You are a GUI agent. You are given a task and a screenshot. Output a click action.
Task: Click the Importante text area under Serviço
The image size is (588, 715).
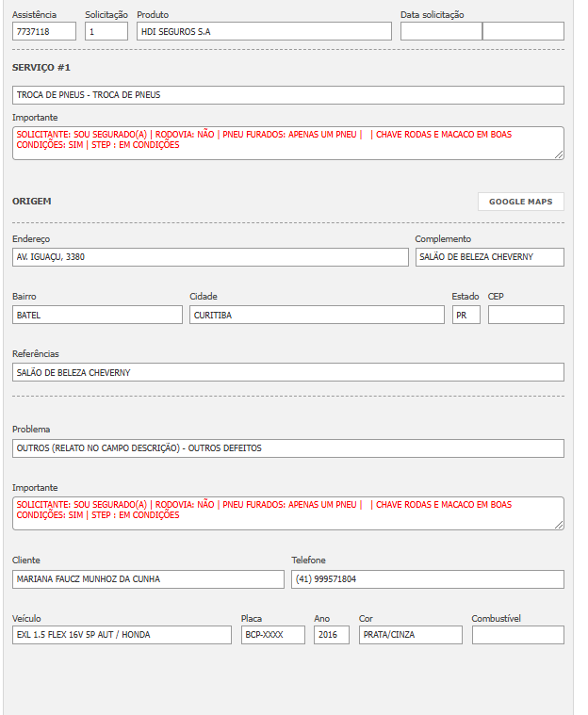[x=287, y=143]
